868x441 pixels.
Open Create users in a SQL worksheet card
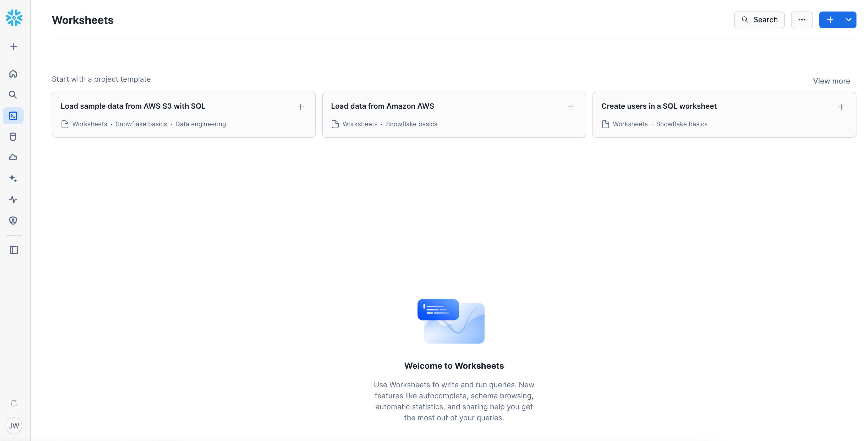click(x=659, y=106)
